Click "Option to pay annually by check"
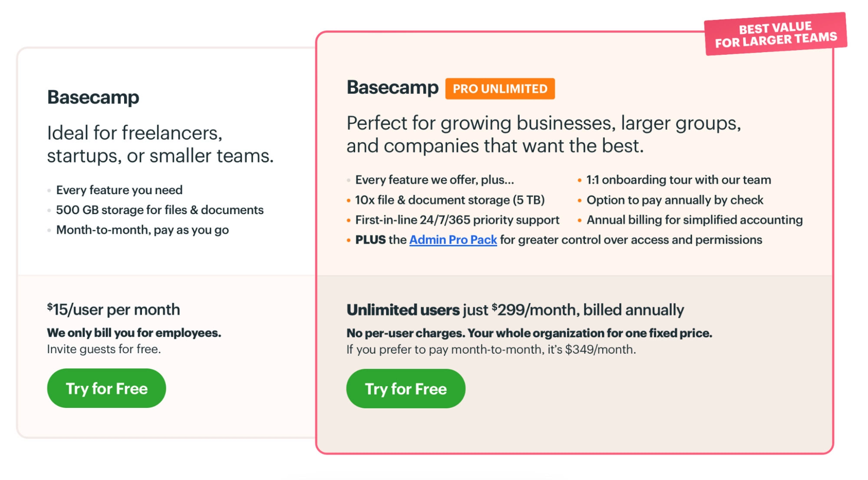 tap(675, 200)
